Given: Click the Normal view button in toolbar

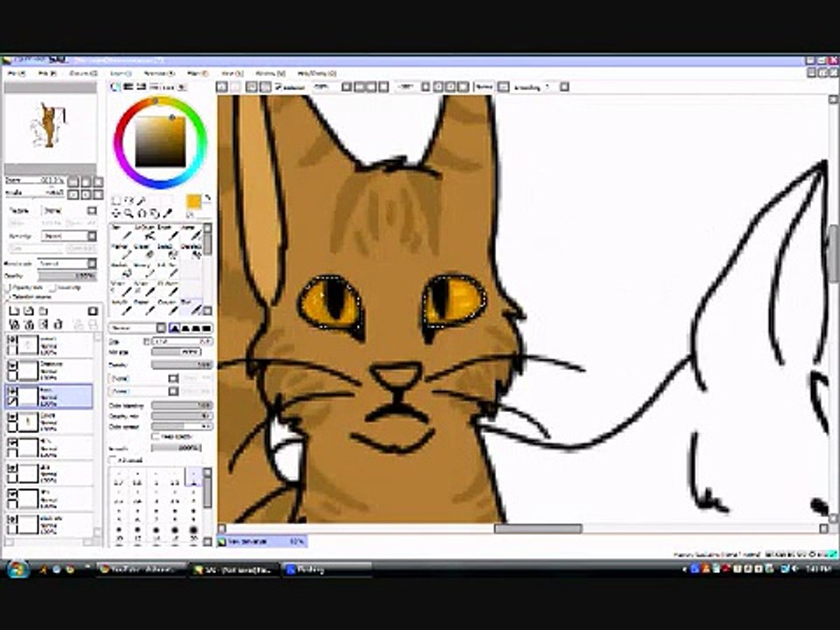Looking at the screenshot, I should pos(484,87).
